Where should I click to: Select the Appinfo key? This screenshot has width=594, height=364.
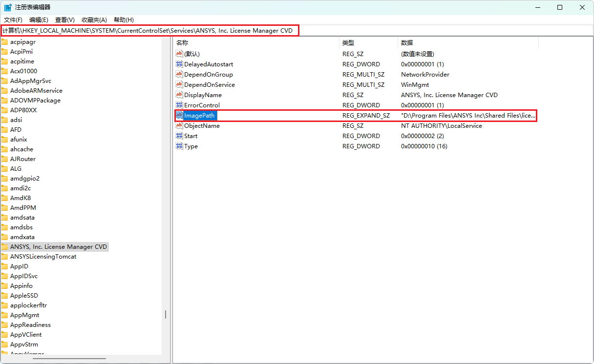tap(21, 286)
